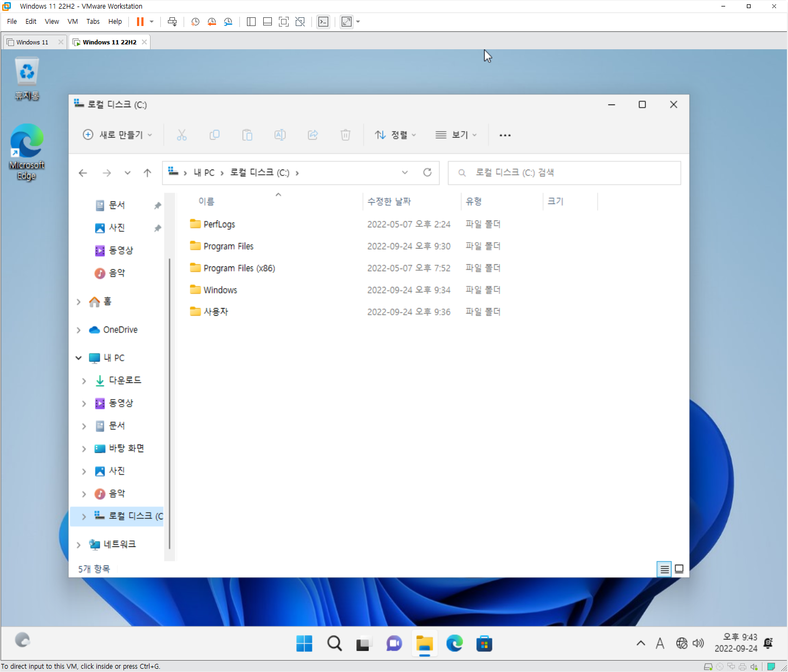Select the 사용자 folder
Image resolution: width=788 pixels, height=672 pixels.
coord(209,312)
